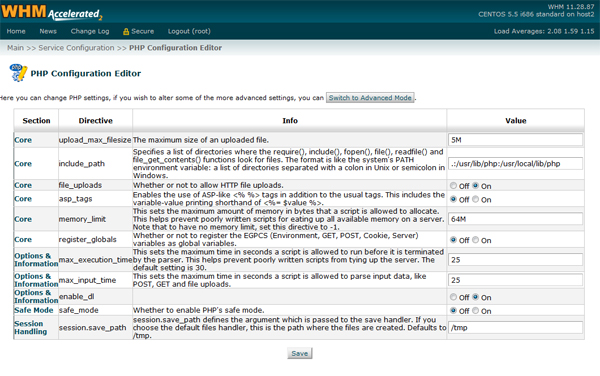Click the PHP Configuration Editor breadcrumb
This screenshot has width=600, height=376.
tap(175, 48)
